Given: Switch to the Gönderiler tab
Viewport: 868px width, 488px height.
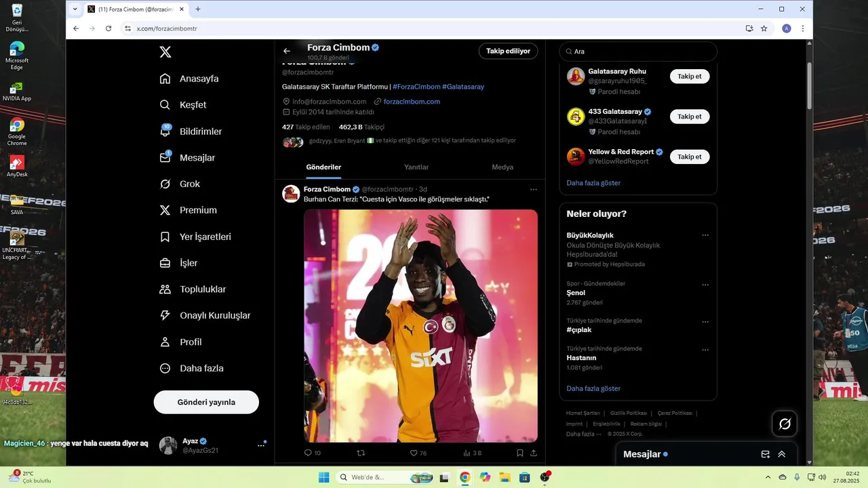Looking at the screenshot, I should click(x=323, y=167).
